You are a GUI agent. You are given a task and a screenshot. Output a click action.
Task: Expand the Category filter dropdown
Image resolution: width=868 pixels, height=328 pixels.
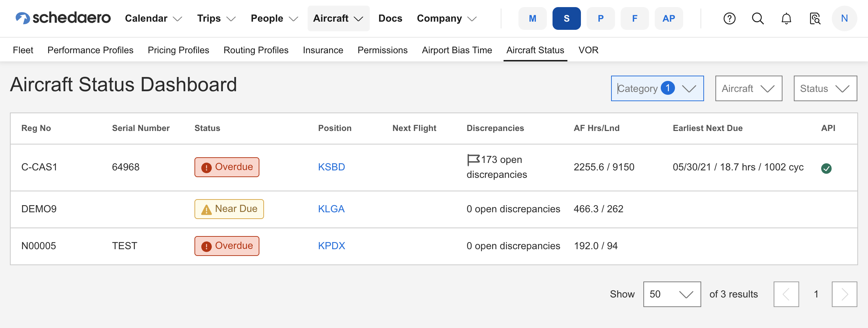click(x=657, y=88)
